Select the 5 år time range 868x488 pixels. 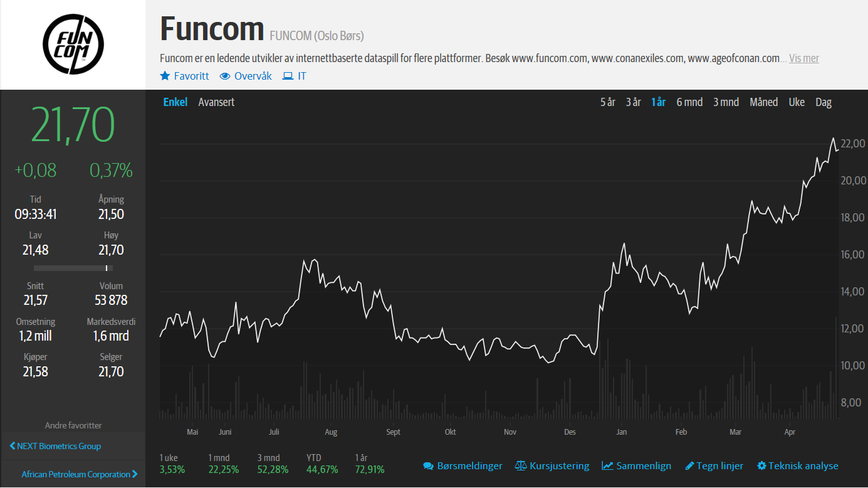608,102
